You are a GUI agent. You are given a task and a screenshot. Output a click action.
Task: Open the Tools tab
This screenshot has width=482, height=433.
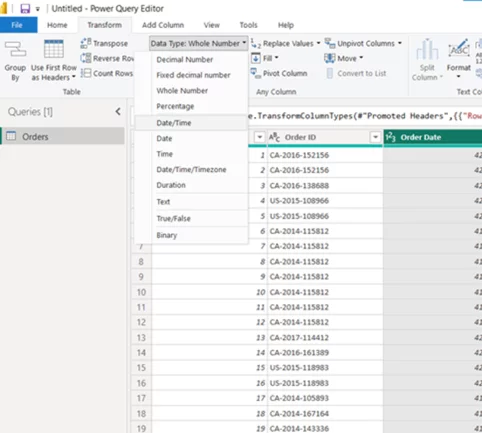tap(248, 25)
